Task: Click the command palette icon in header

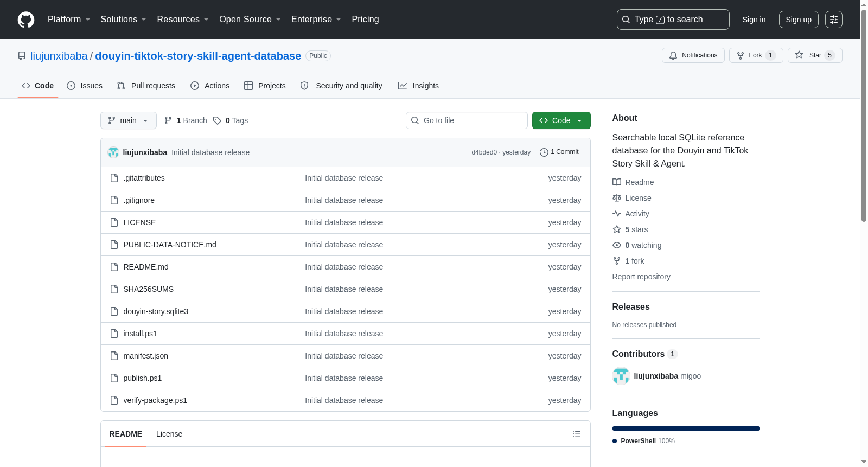Action: point(834,20)
